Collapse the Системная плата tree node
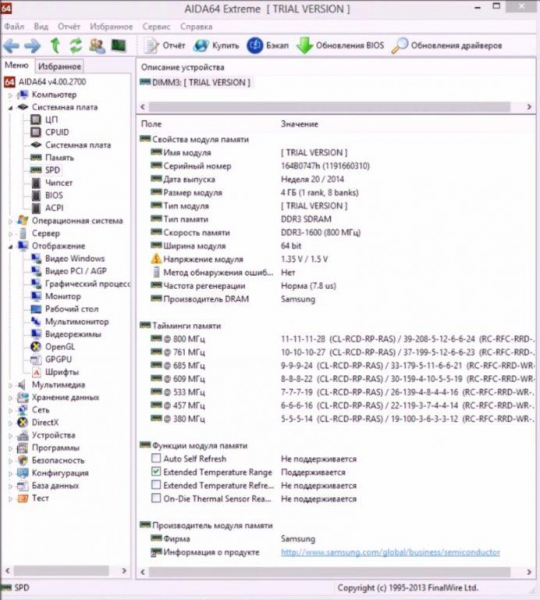 click(10, 108)
